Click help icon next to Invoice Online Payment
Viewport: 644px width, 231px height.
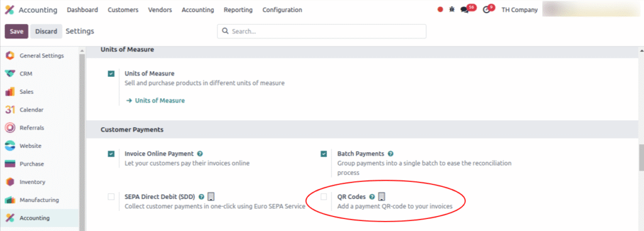pyautogui.click(x=199, y=154)
